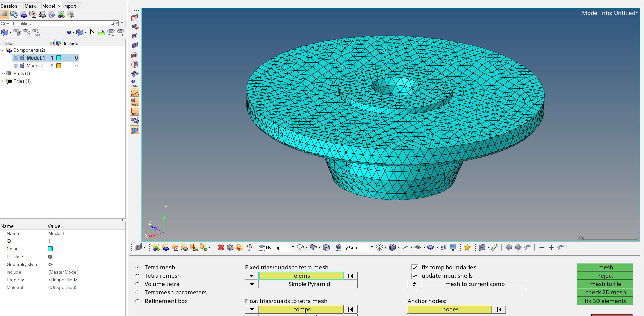Click the Isolate Shown eye icon

(120, 32)
